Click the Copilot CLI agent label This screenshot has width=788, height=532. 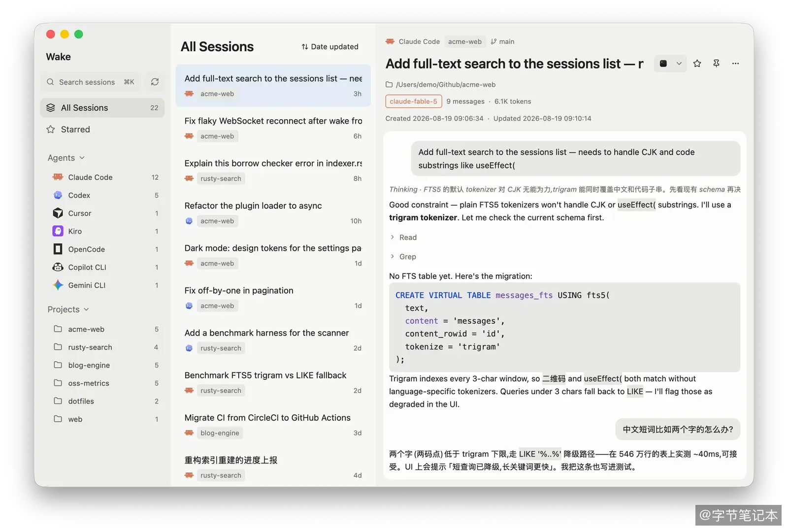[87, 267]
